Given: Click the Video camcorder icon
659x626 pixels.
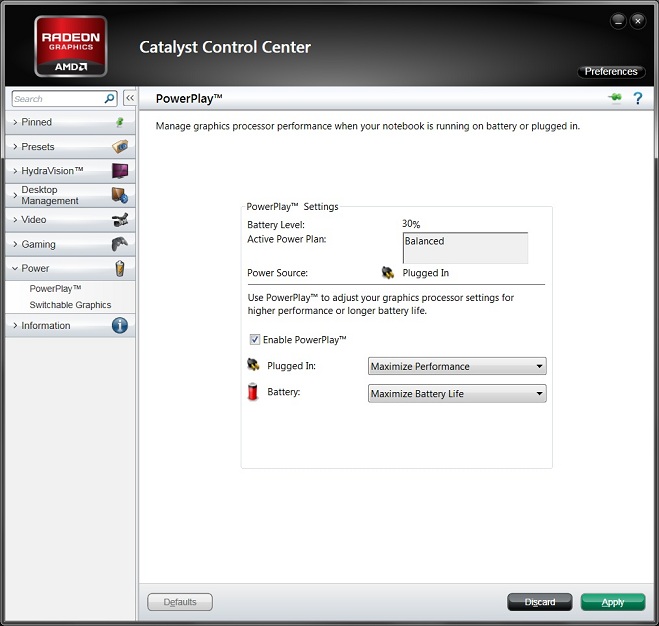Looking at the screenshot, I should pos(120,219).
